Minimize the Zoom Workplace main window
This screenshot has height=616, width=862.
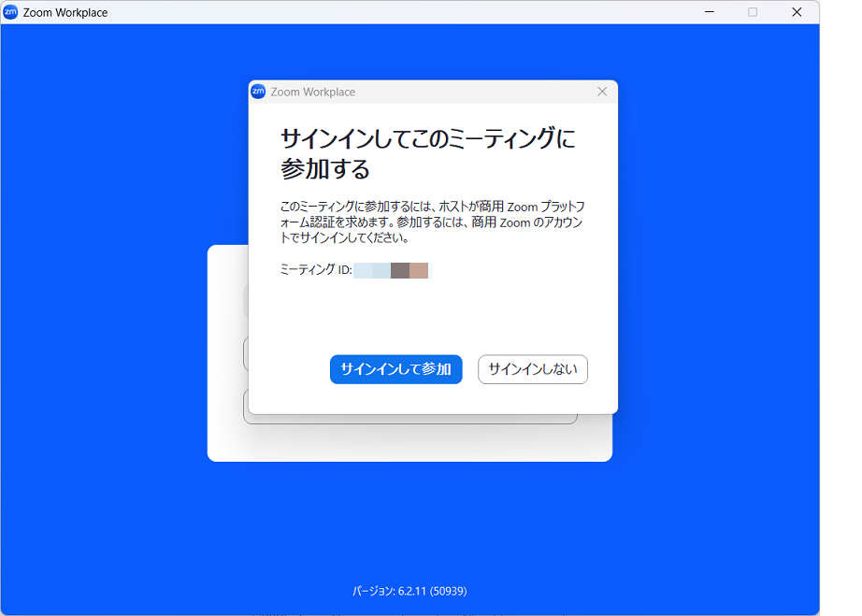[710, 12]
